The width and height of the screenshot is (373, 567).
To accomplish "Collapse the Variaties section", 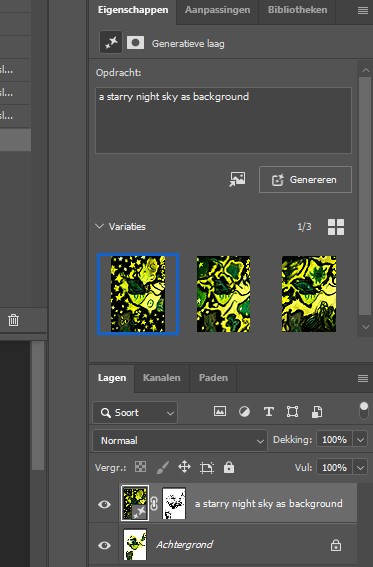I will click(x=99, y=226).
